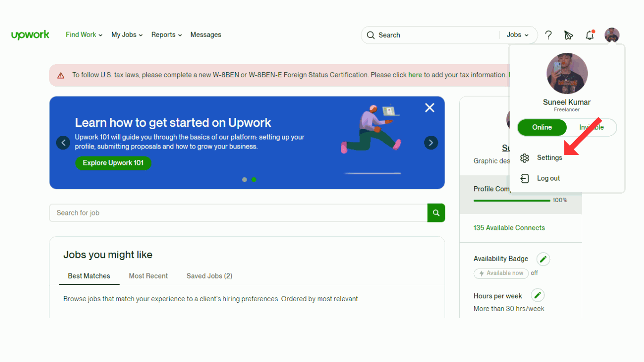Click the profile completeness progress bar
This screenshot has height=362, width=644.
click(512, 201)
